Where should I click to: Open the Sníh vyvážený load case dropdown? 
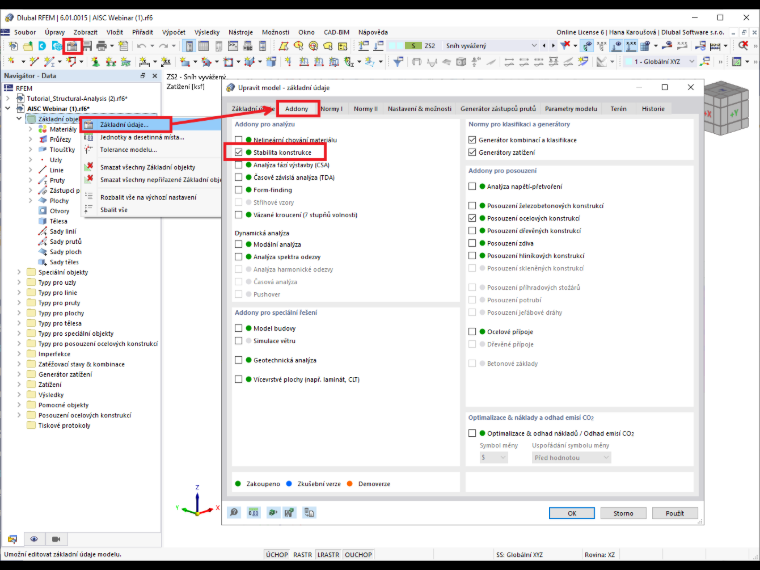tap(534, 46)
